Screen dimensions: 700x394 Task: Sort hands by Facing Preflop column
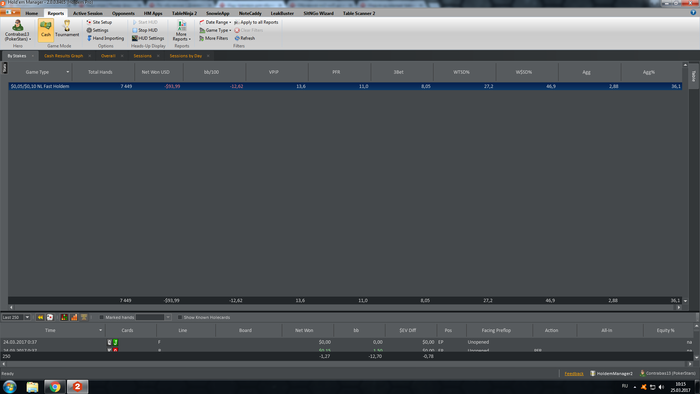point(496,330)
